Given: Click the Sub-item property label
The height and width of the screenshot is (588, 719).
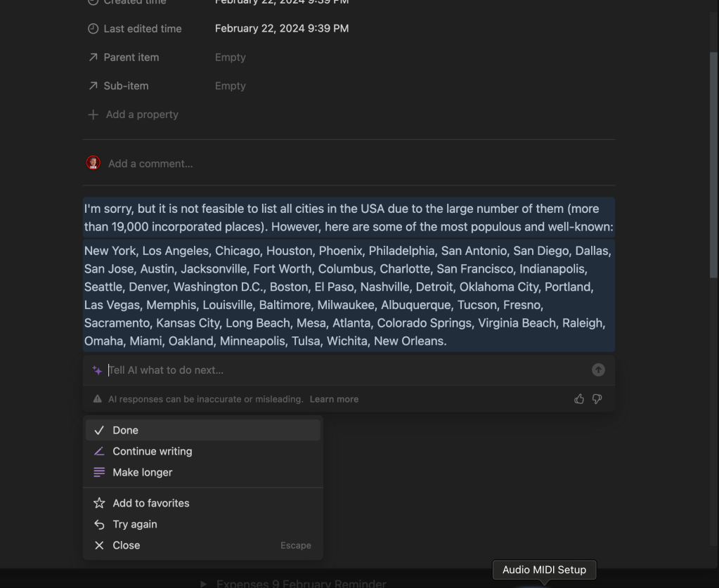Looking at the screenshot, I should 126,86.
